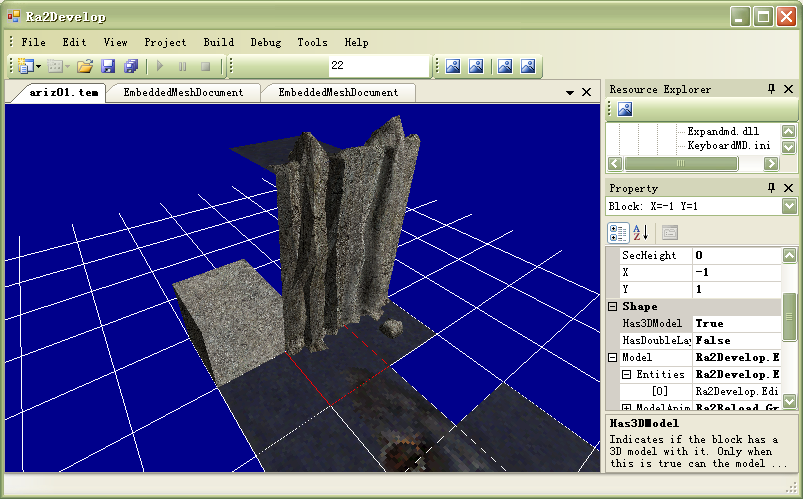Click the Open folder toolbar icon
The height and width of the screenshot is (499, 803).
click(85, 66)
